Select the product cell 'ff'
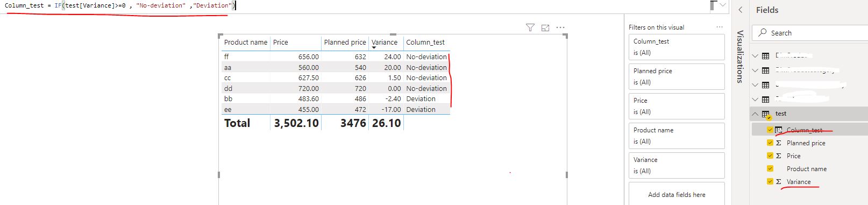 click(x=226, y=56)
